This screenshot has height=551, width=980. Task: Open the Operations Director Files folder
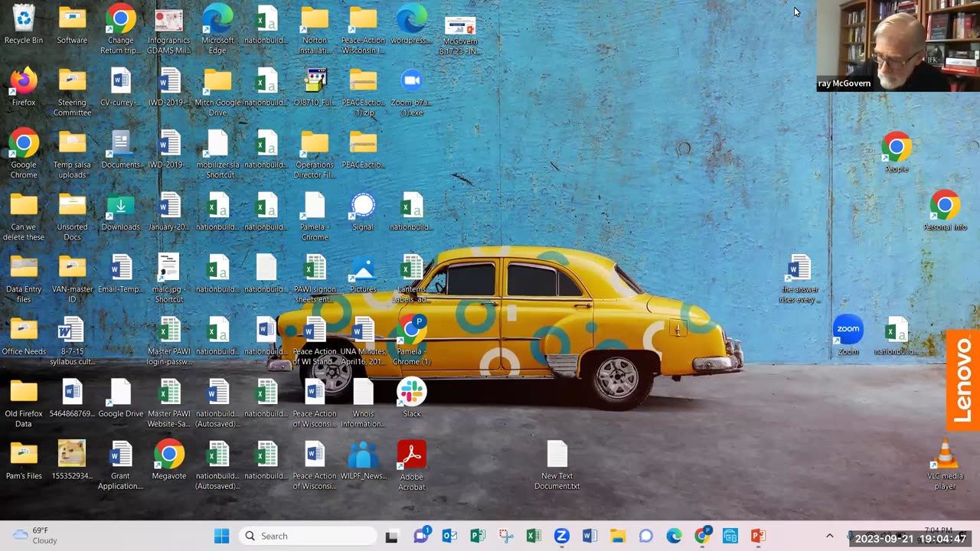point(315,153)
